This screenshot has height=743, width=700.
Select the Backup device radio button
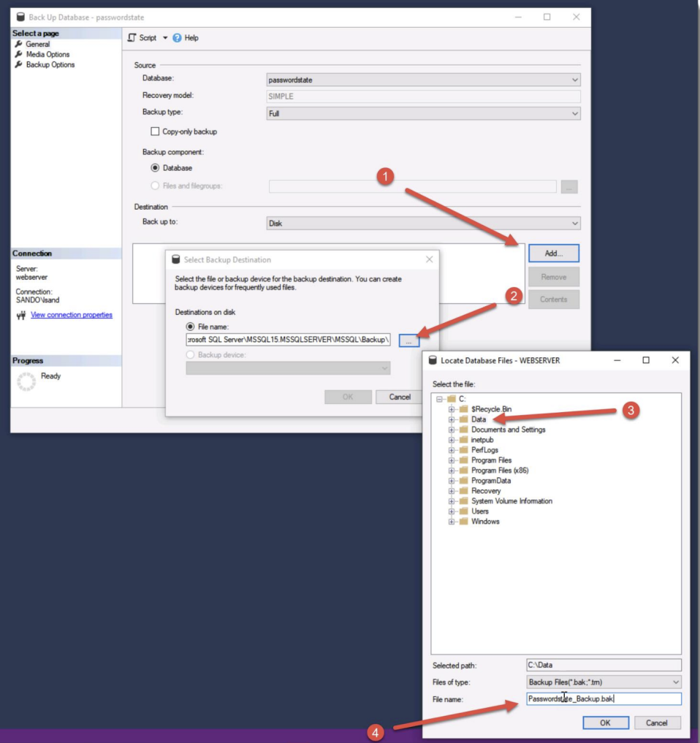[190, 354]
